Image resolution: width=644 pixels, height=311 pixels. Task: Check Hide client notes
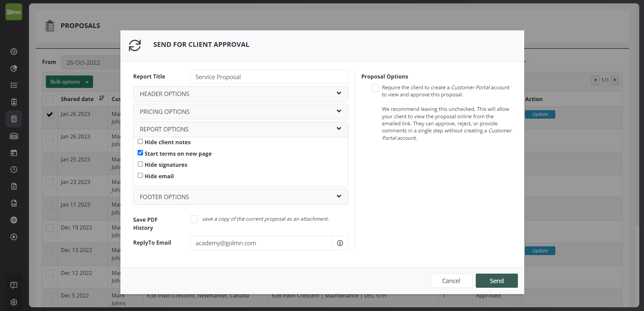(140, 142)
